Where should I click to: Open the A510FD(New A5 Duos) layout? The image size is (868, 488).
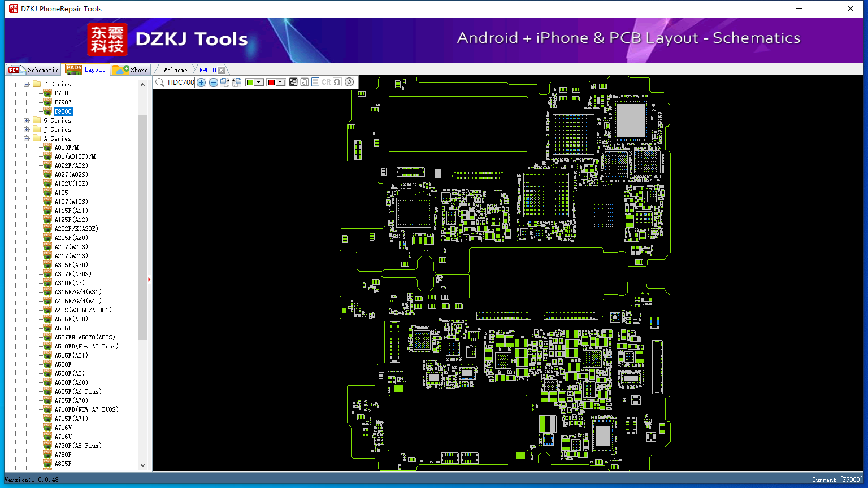[86, 346]
